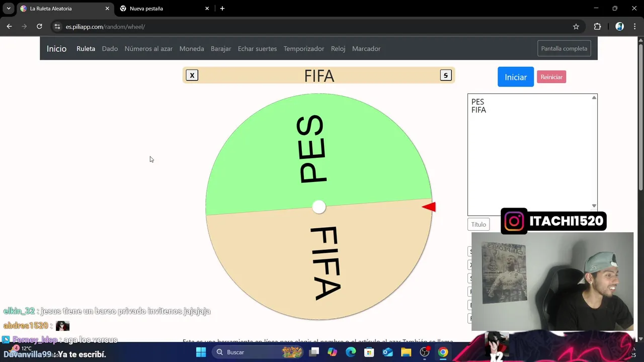Open the tab search dropdown
This screenshot has height=362, width=644.
coord(9,9)
